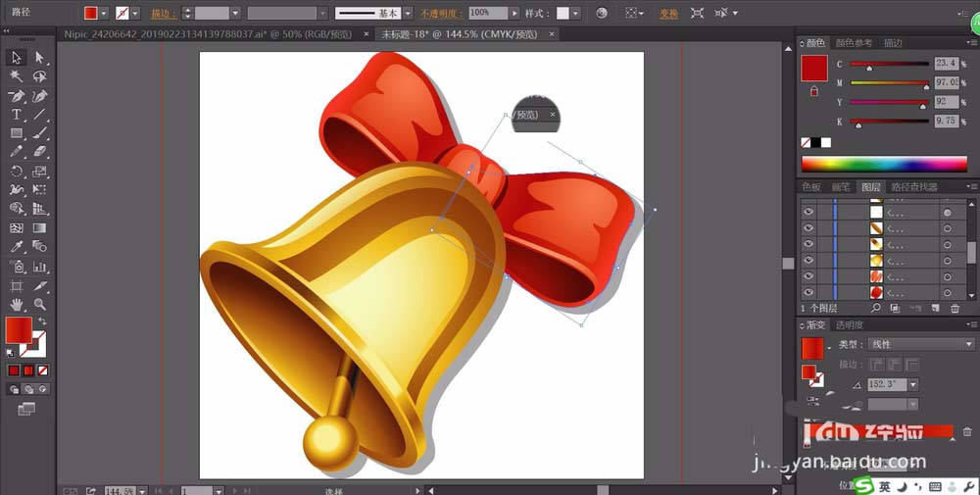980x495 pixels.
Task: Expand opacity slider arrow next to 100%
Action: click(x=514, y=13)
